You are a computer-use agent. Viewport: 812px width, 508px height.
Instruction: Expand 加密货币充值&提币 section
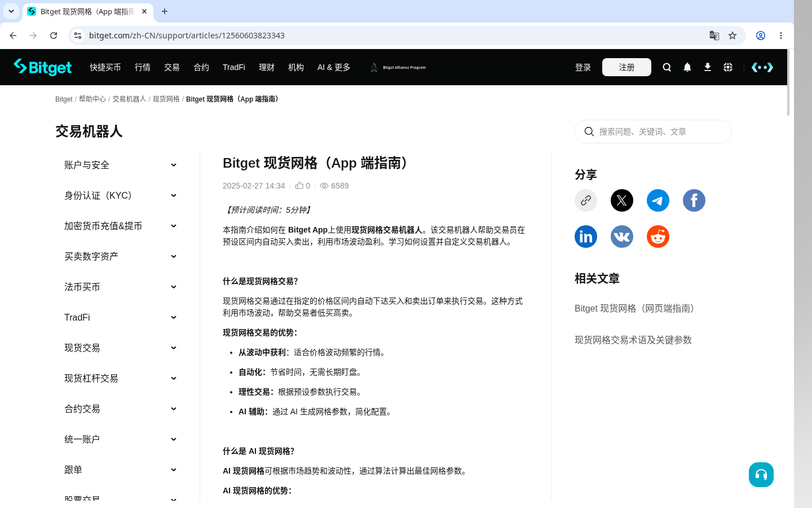[x=121, y=226]
